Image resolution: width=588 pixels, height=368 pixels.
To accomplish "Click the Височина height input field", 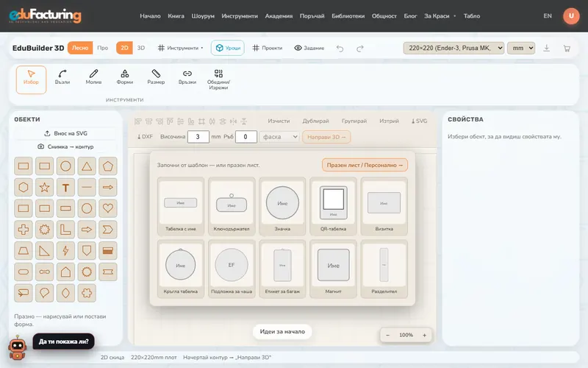I will pyautogui.click(x=198, y=137).
